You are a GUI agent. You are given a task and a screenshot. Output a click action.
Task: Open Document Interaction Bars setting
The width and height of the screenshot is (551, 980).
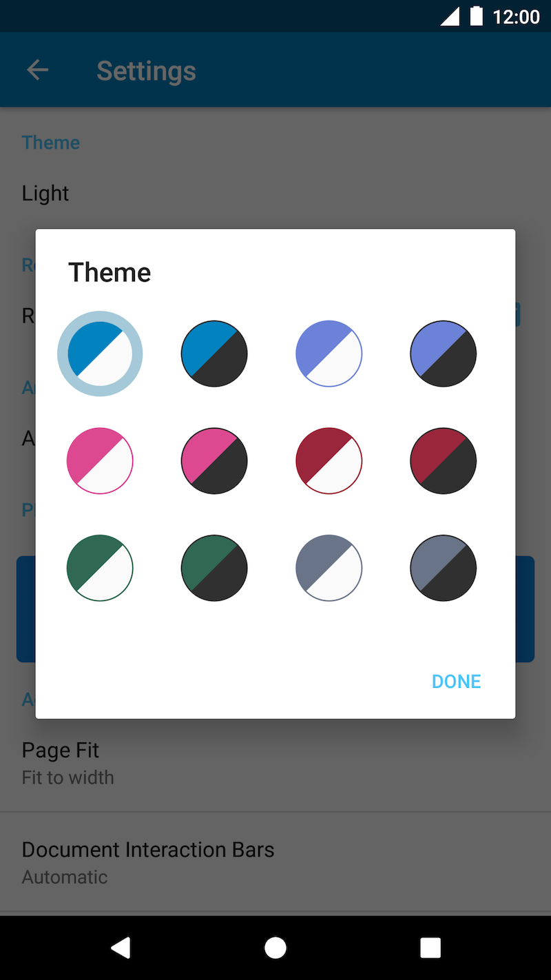275,862
